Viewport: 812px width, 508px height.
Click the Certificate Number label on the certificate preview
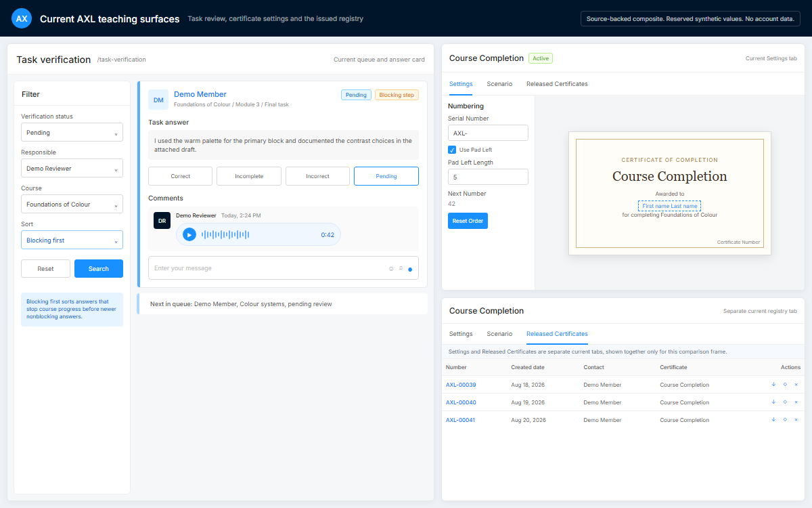[738, 242]
